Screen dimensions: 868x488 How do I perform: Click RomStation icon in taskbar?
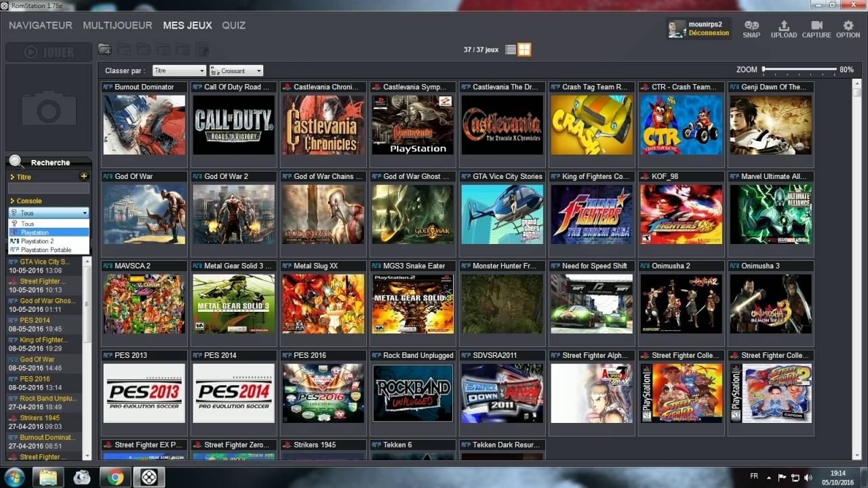tap(149, 477)
